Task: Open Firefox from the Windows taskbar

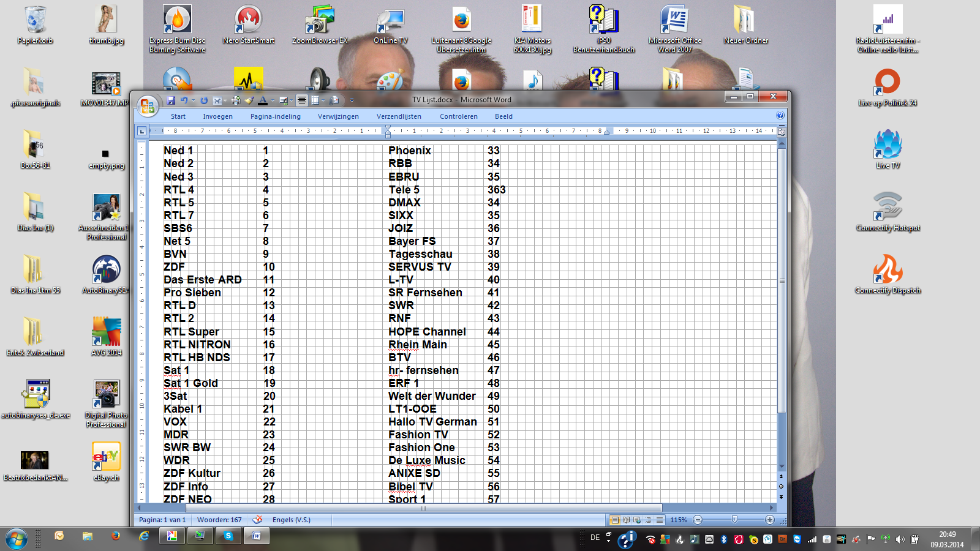Action: click(116, 536)
